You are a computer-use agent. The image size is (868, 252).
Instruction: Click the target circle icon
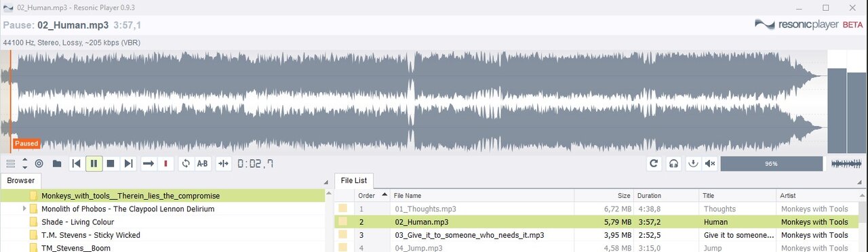[39, 163]
